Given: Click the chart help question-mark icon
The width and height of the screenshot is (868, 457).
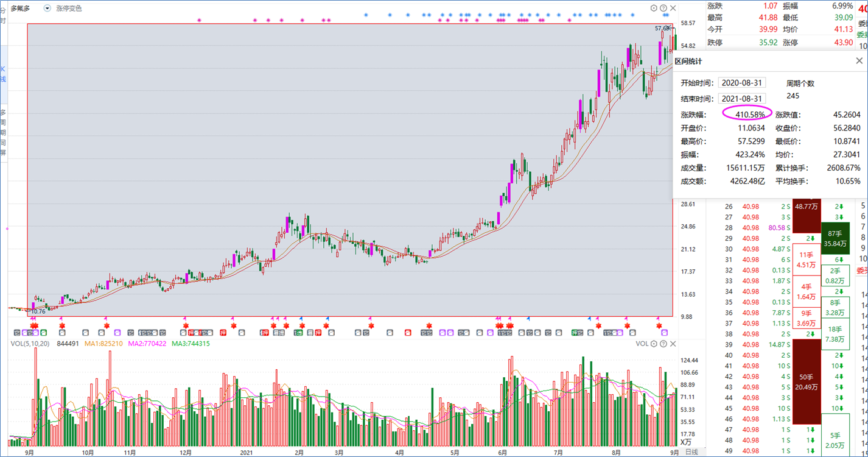Looking at the screenshot, I should (663, 9).
